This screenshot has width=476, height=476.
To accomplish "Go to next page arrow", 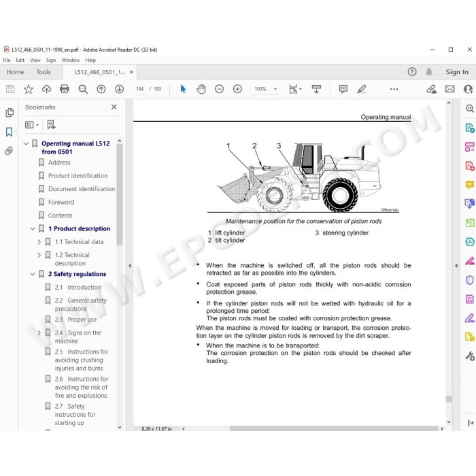I will 119,89.
